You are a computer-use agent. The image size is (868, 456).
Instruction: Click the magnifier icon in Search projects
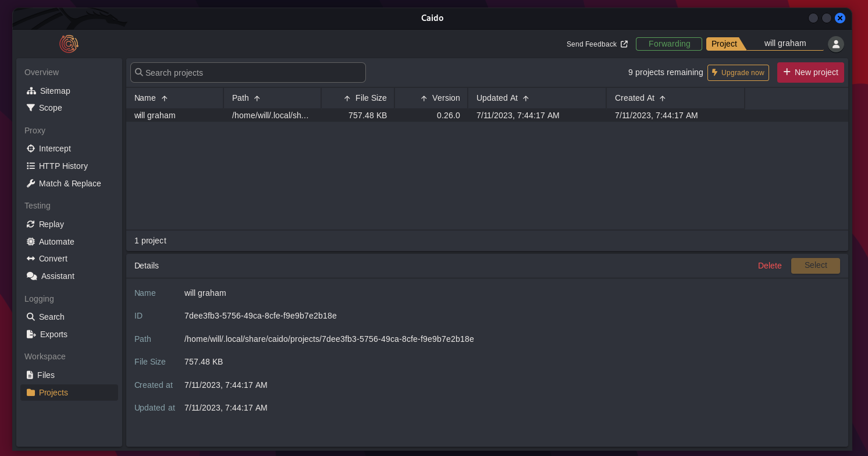point(139,72)
